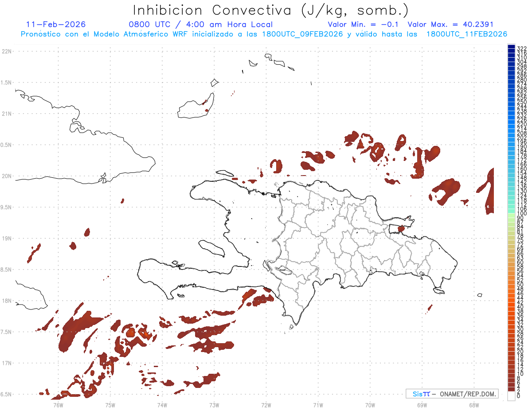Click the darkest blue legend swatch beside 322

coord(511,47)
